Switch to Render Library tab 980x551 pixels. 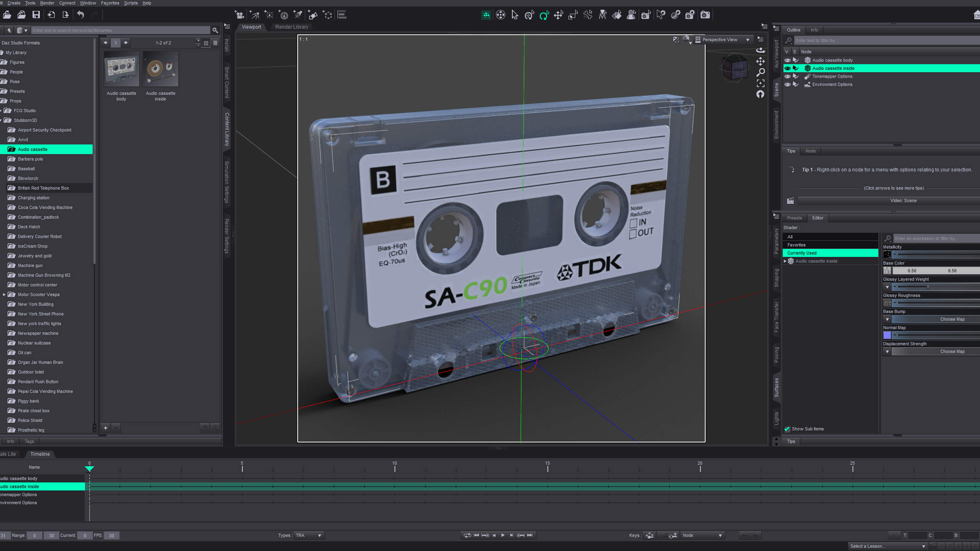point(292,27)
